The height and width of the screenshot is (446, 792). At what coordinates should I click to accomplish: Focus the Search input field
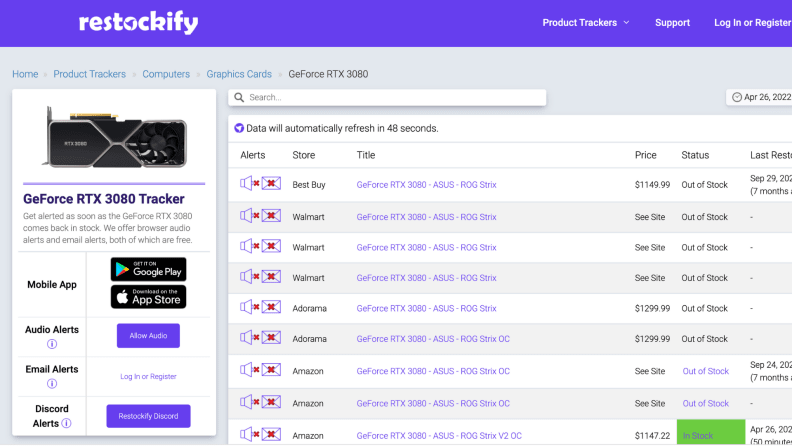[387, 97]
